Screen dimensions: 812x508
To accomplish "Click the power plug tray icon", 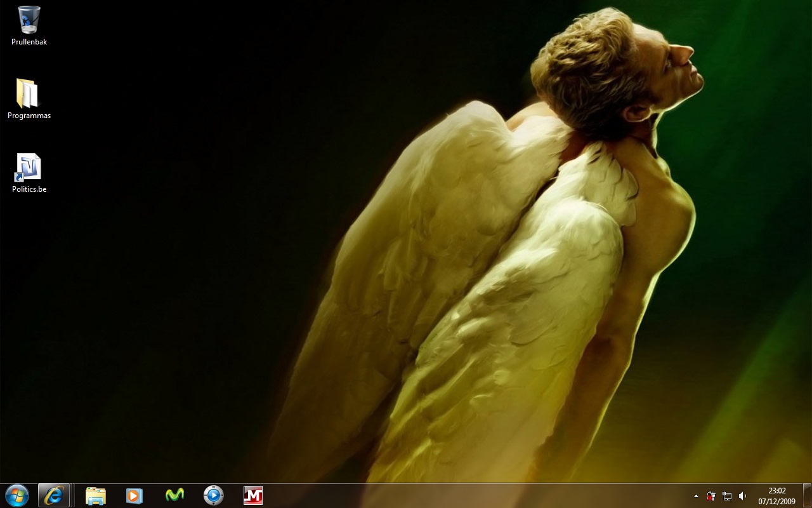I will pos(711,496).
